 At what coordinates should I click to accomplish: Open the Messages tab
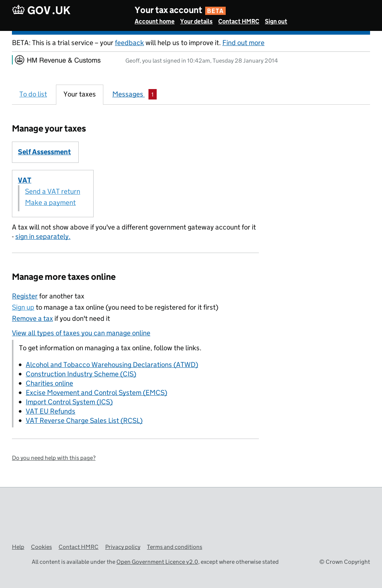[x=128, y=94]
